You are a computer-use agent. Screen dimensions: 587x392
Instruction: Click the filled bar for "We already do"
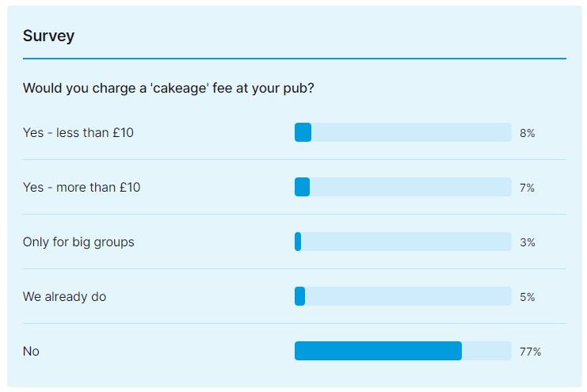[x=299, y=297]
